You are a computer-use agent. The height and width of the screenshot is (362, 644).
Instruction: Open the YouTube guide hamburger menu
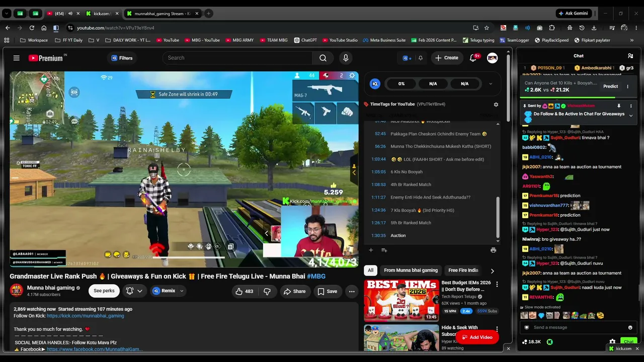(x=17, y=58)
